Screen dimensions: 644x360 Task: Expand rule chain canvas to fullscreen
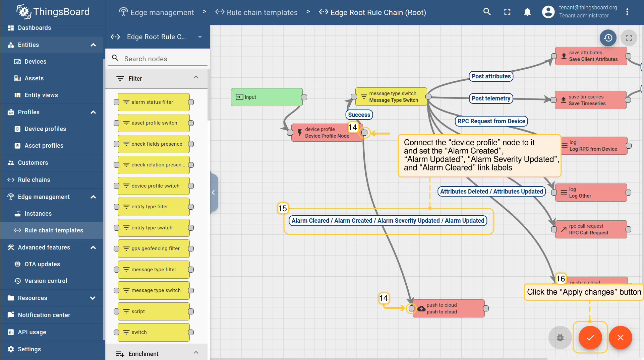click(629, 38)
